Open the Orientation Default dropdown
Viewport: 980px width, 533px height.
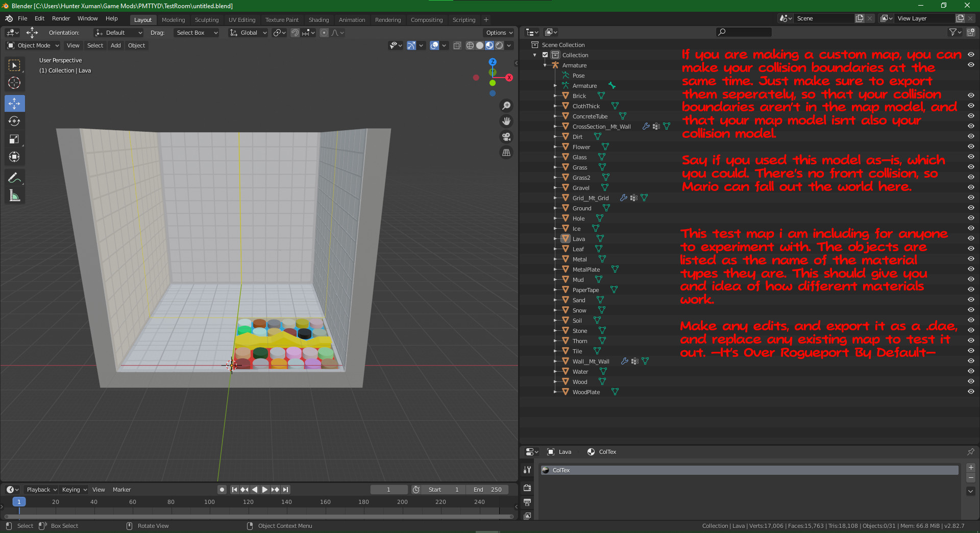point(118,33)
